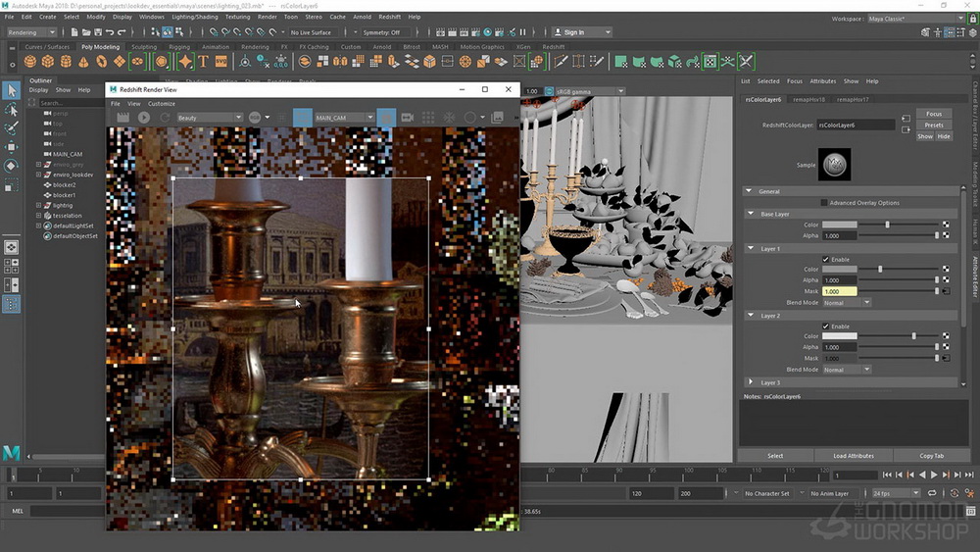Expand enviro_lookdev in Outliner
The width and height of the screenshot is (980, 552).
click(x=39, y=175)
